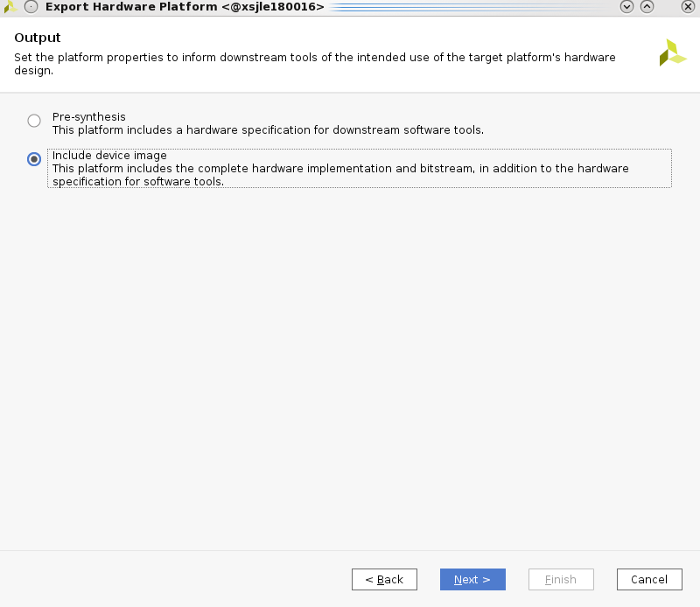
Task: Click the grayed-out Finish button
Action: click(561, 579)
